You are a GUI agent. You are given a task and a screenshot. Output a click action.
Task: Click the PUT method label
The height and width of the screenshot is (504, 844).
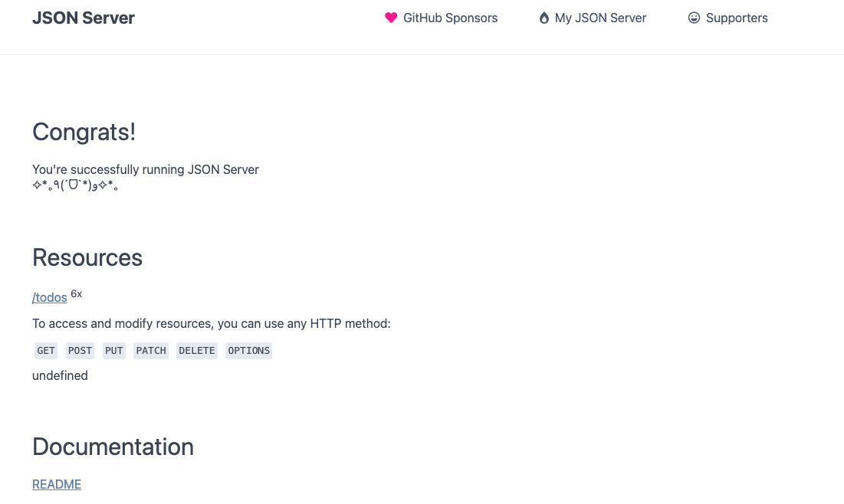pyautogui.click(x=114, y=351)
